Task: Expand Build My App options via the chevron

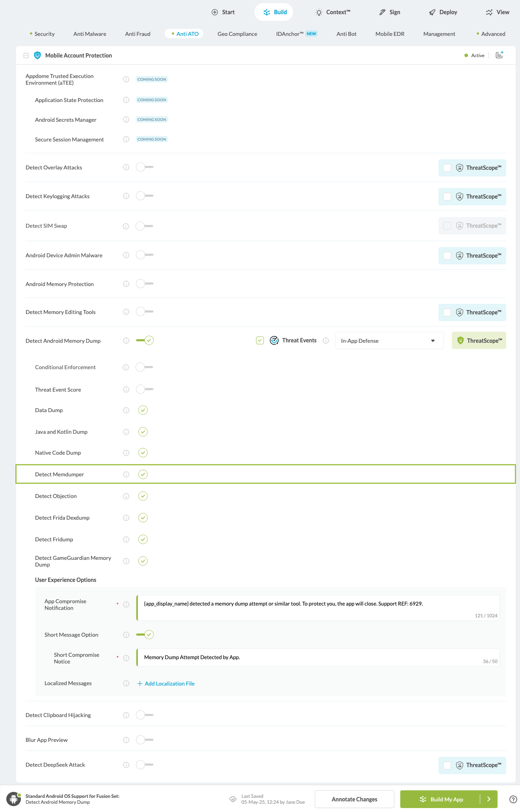Action: tap(488, 799)
